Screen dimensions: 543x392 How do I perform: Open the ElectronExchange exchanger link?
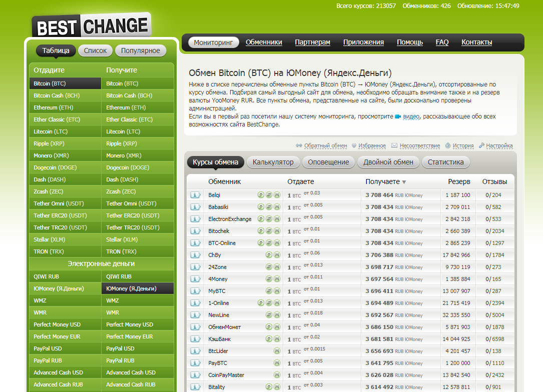(x=230, y=219)
